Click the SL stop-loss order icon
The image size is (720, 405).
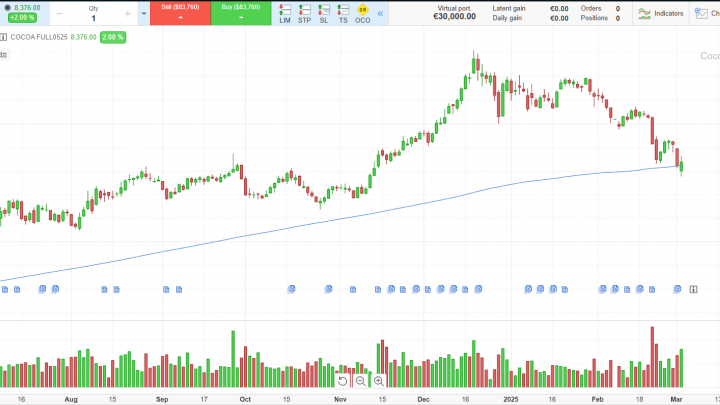pyautogui.click(x=324, y=13)
